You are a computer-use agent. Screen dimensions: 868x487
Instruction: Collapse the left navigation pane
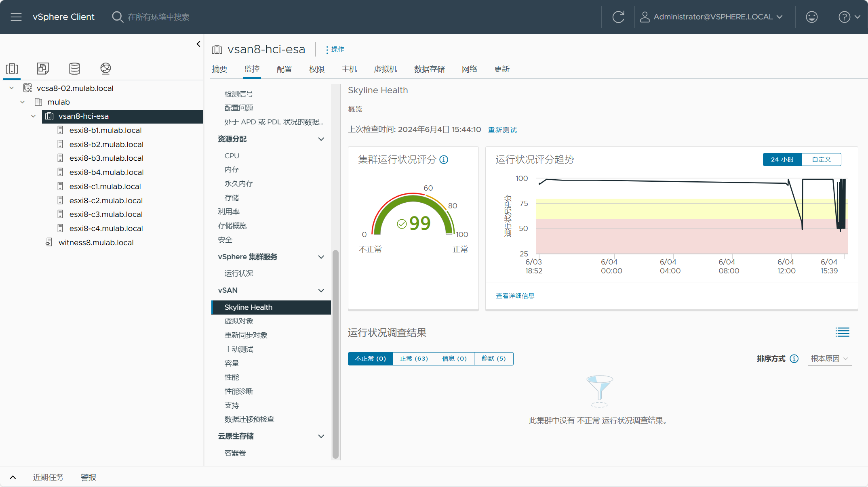[x=198, y=44]
